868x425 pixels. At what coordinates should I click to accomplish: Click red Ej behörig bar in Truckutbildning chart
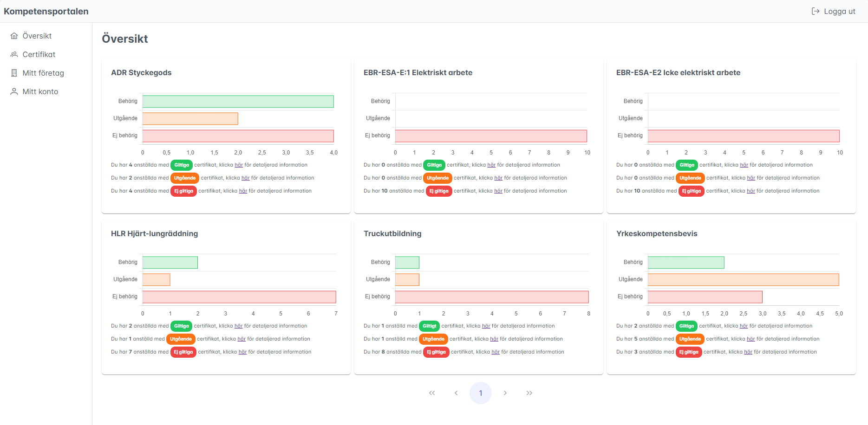click(x=492, y=296)
